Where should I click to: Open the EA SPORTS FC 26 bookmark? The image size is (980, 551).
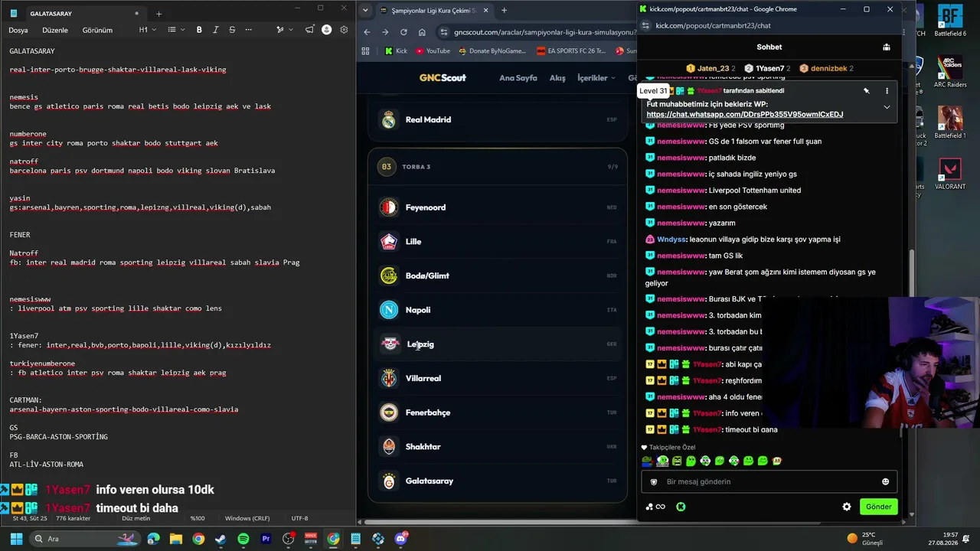point(570,51)
